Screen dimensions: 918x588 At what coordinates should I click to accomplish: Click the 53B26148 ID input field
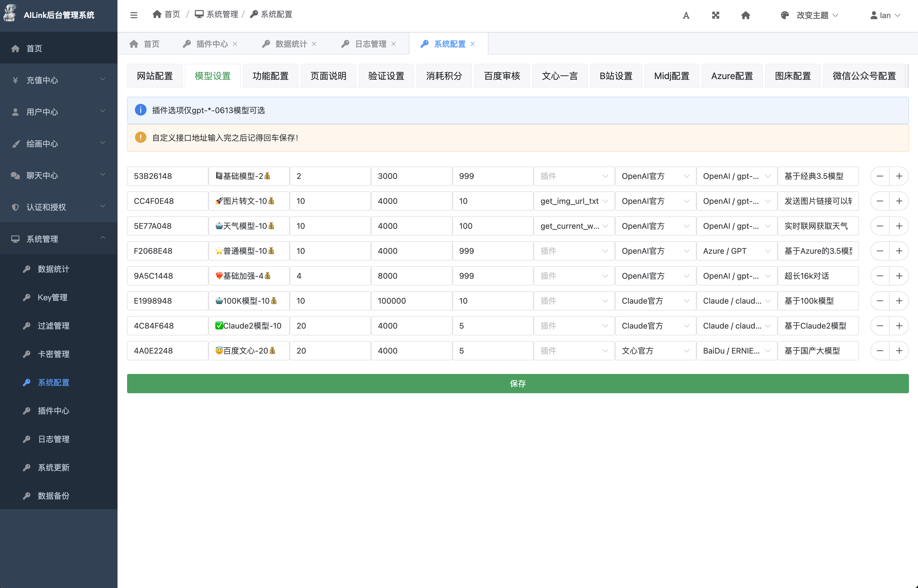click(168, 176)
